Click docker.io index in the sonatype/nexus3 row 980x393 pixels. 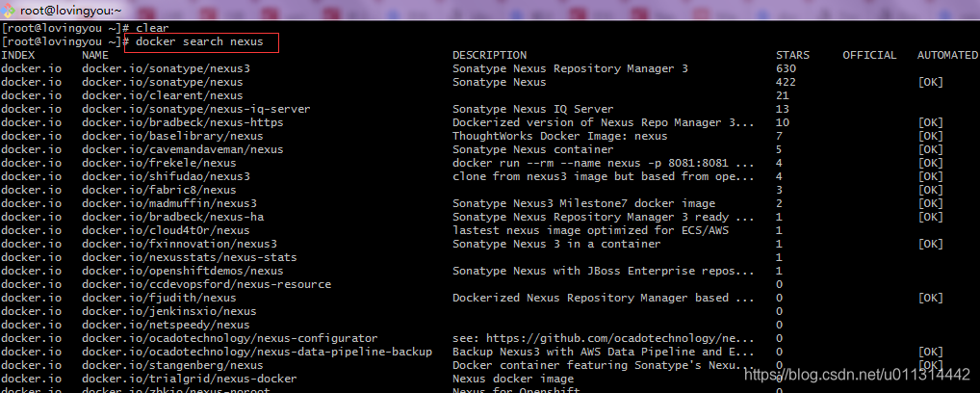coord(31,68)
